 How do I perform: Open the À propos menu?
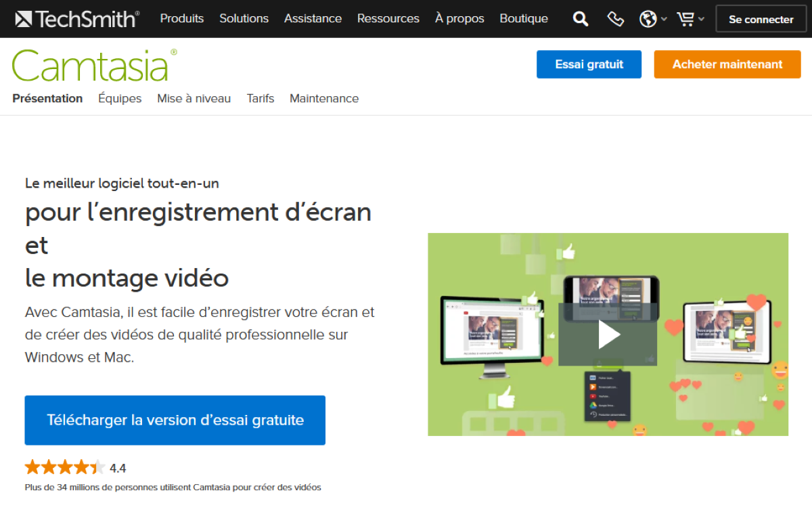tap(459, 19)
